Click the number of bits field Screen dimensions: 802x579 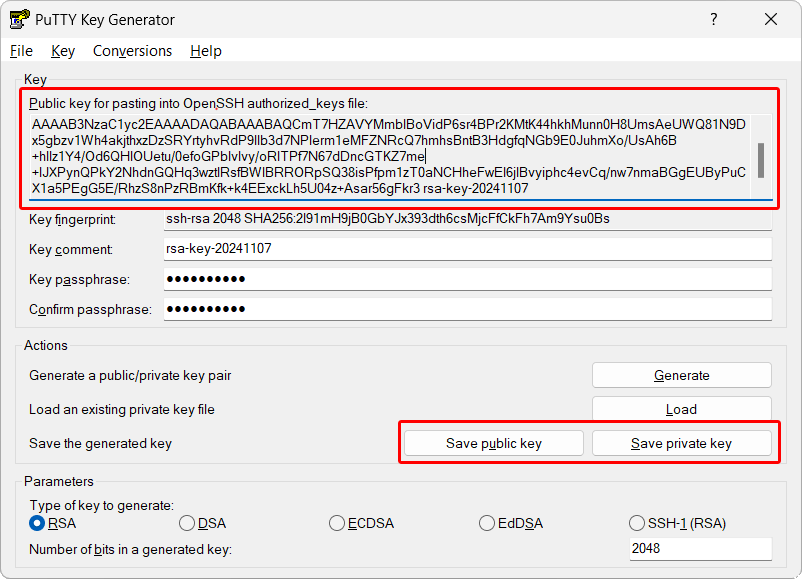click(x=700, y=549)
